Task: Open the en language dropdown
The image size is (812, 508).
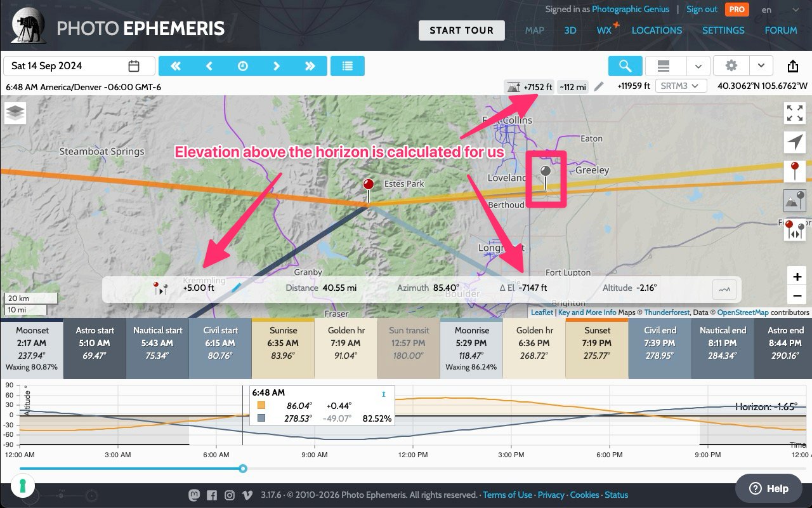Action: (779, 10)
